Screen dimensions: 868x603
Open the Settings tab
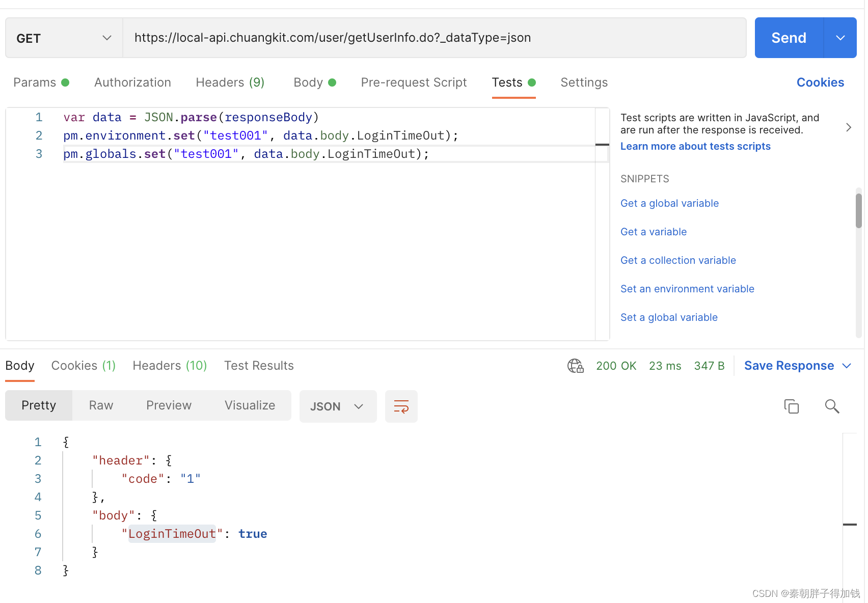tap(584, 83)
